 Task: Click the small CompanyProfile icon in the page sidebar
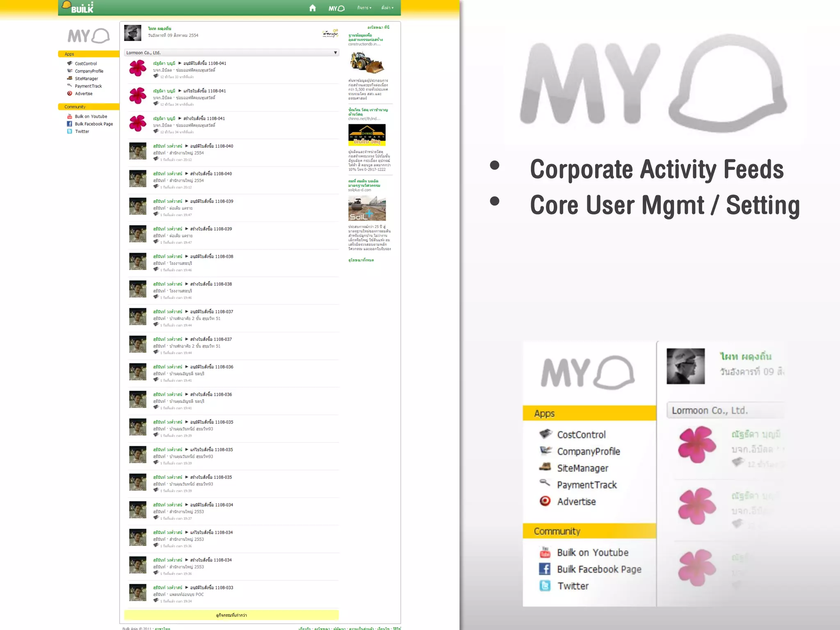(70, 71)
